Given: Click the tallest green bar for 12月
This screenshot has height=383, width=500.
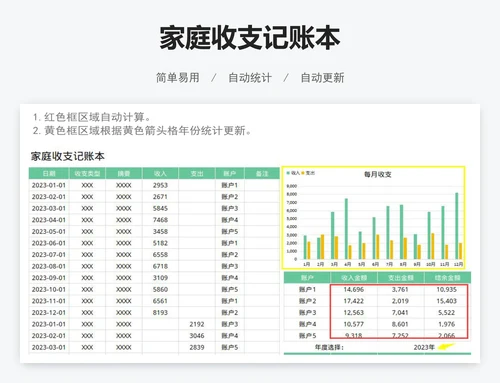Looking at the screenshot, I should [x=457, y=226].
